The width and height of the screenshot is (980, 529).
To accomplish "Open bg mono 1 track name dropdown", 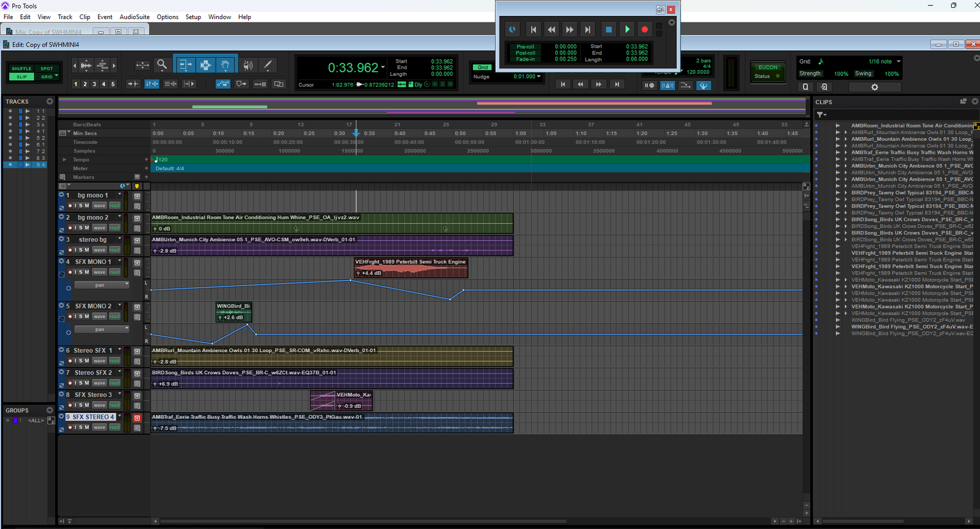I will click(x=119, y=195).
